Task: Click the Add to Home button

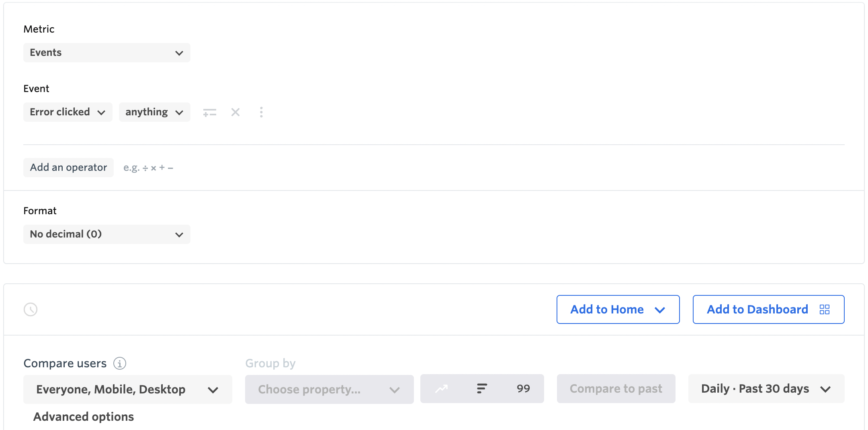Action: point(618,309)
